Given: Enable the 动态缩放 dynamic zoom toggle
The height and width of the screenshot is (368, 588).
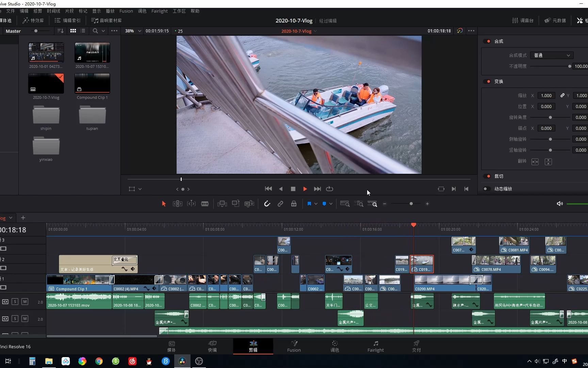Looking at the screenshot, I should 487,189.
